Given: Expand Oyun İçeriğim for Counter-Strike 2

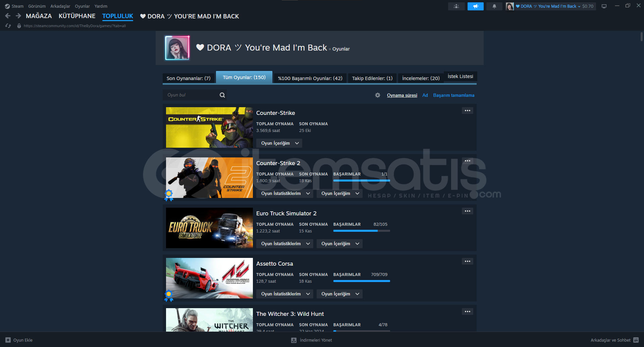Looking at the screenshot, I should (x=339, y=193).
